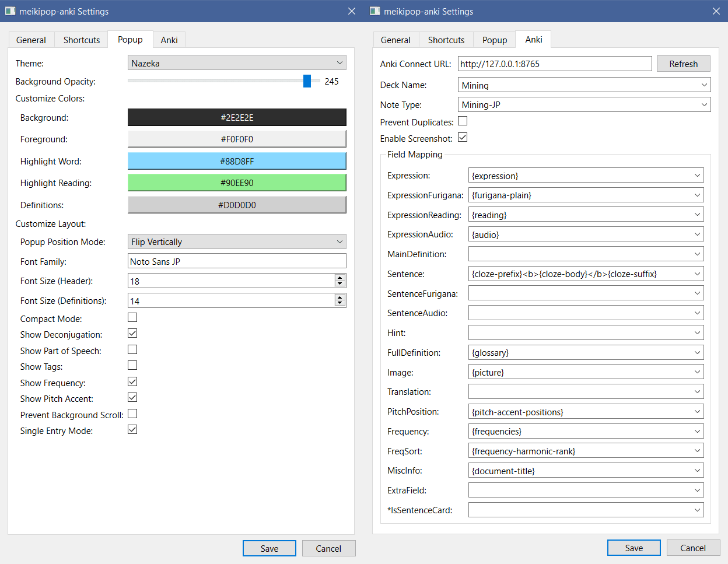728x564 pixels.
Task: Click into the Font Family text field
Action: click(237, 261)
